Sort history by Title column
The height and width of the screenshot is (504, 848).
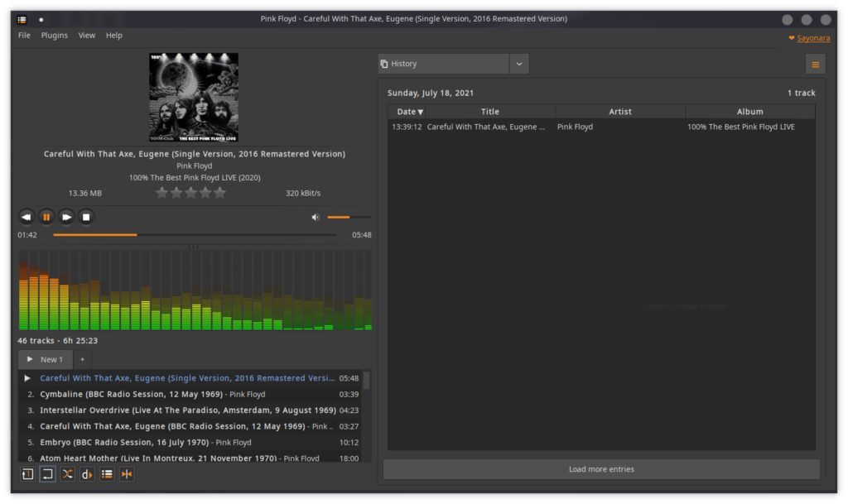tap(490, 112)
